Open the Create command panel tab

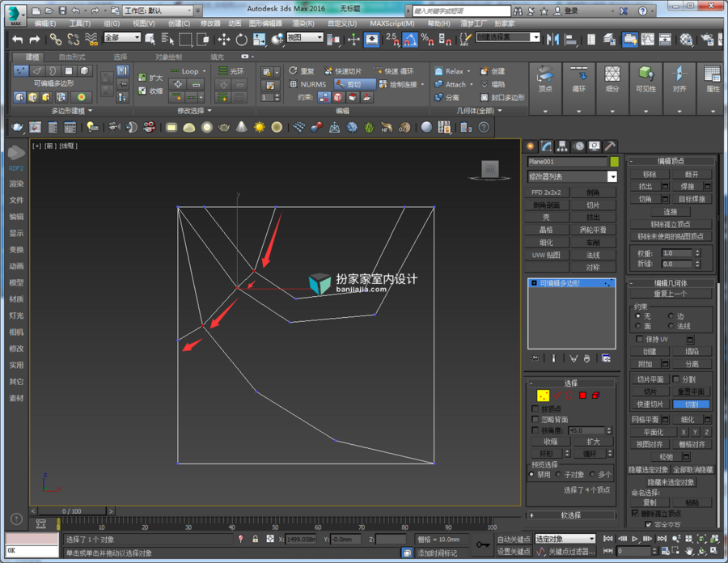pyautogui.click(x=530, y=146)
